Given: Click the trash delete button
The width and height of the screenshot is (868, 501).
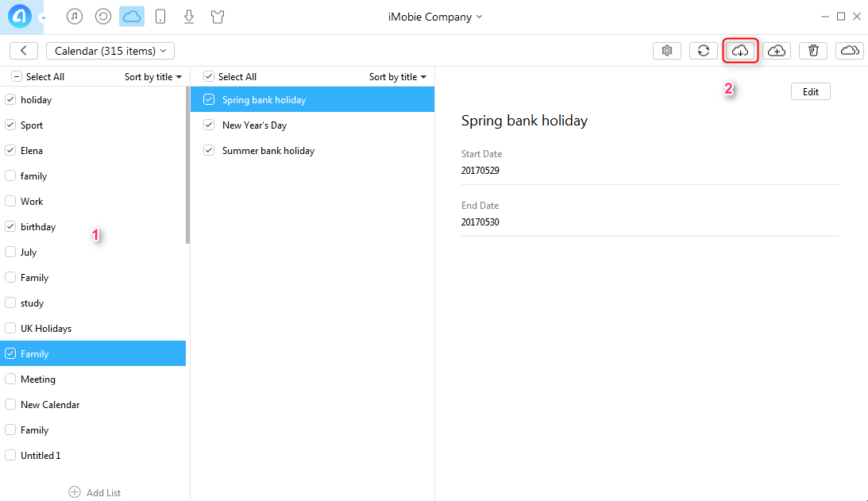Looking at the screenshot, I should tap(813, 50).
